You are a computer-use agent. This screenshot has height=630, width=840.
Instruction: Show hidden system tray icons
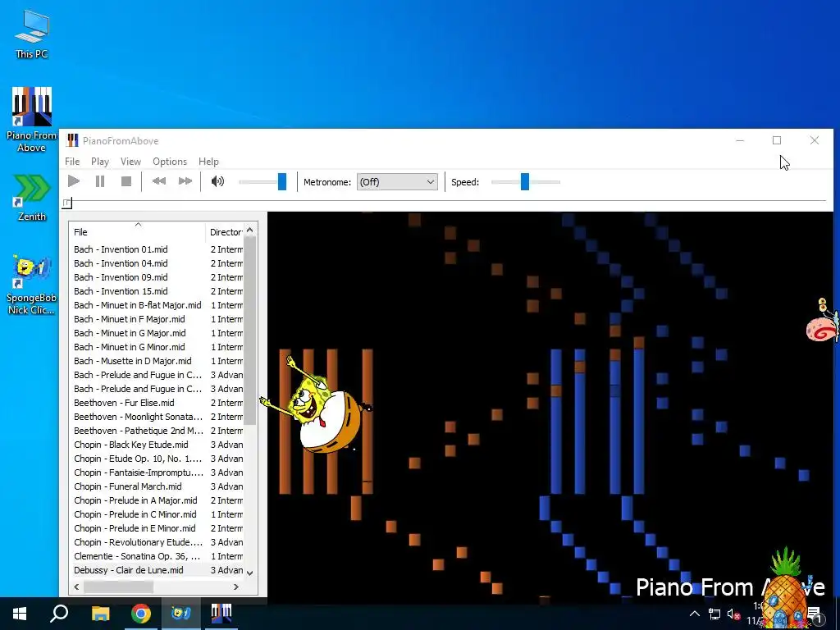click(694, 614)
